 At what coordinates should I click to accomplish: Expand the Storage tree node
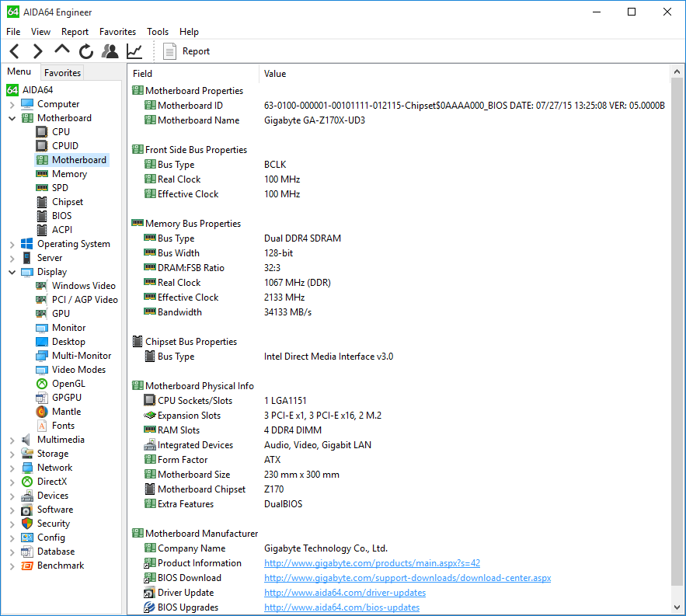pos(12,454)
